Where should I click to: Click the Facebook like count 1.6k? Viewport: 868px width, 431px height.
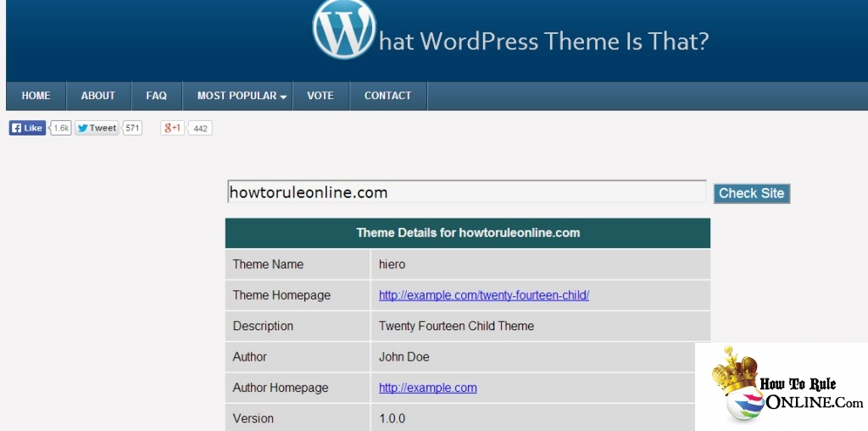tap(61, 129)
